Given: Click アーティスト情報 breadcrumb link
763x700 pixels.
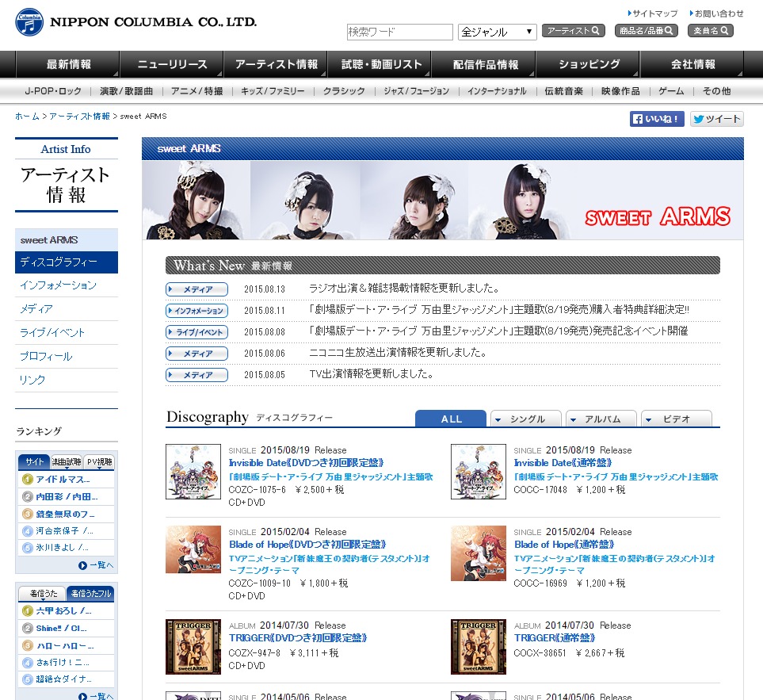Looking at the screenshot, I should click(79, 117).
